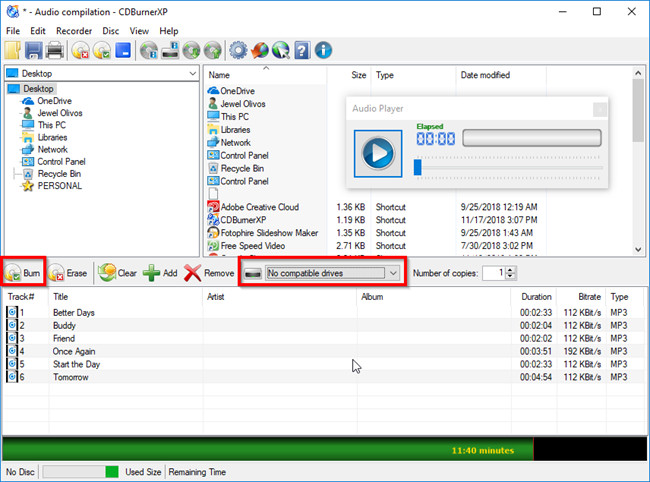Open the Disc menu

point(111,31)
